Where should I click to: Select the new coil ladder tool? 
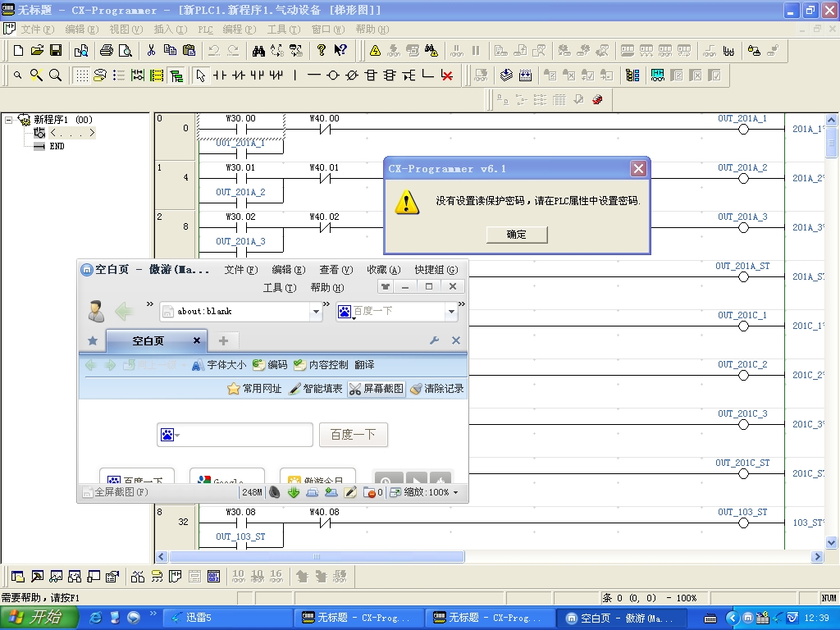tap(332, 75)
